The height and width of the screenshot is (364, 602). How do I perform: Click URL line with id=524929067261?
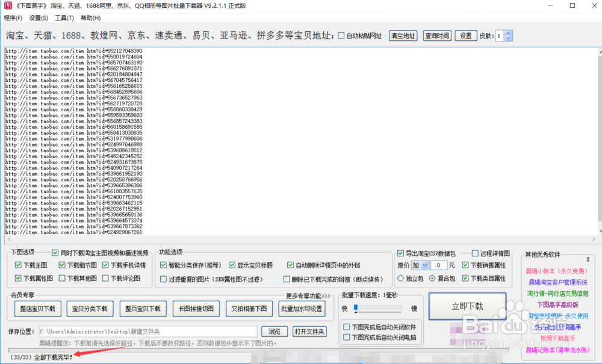point(73,232)
